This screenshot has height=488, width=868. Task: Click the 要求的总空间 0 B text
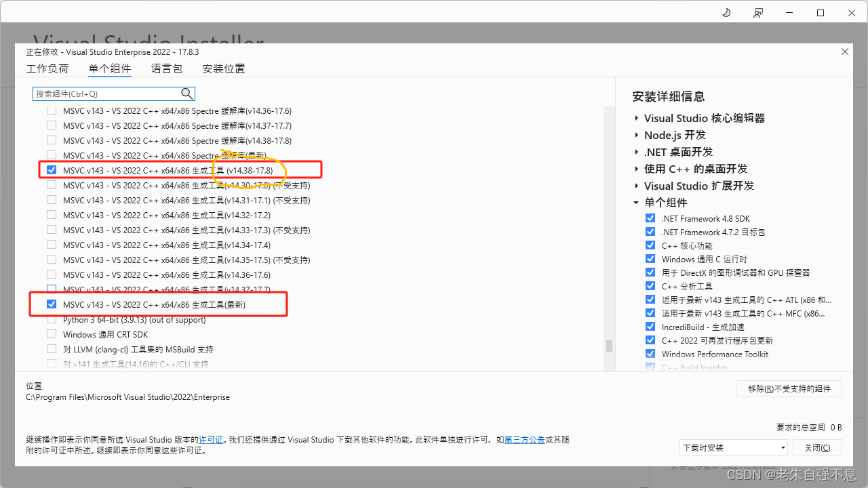click(x=809, y=427)
